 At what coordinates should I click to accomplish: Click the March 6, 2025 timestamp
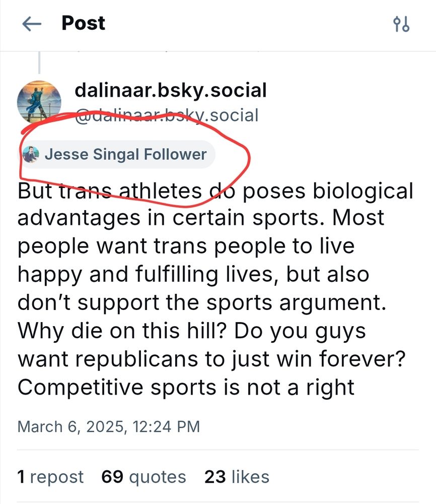click(109, 426)
